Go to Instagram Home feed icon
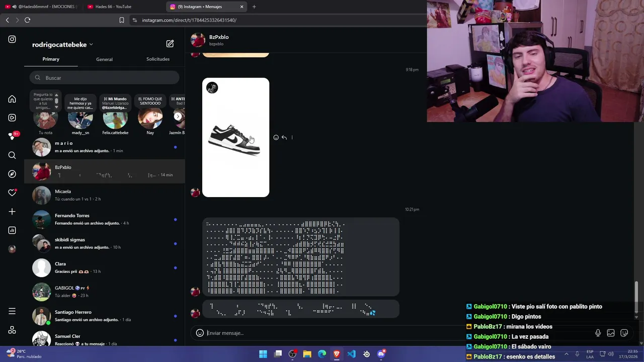This screenshot has height=362, width=644. pos(12,99)
